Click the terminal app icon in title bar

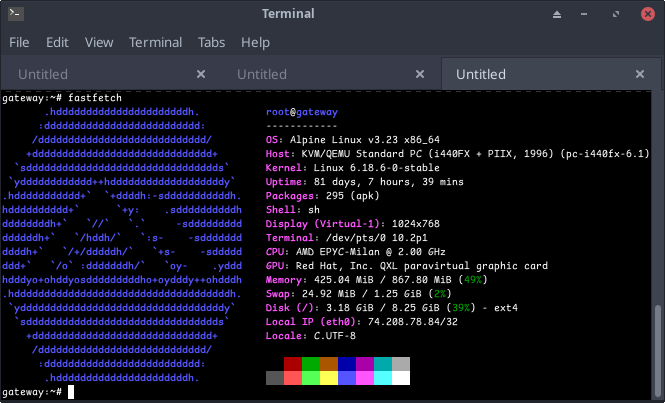[16, 14]
